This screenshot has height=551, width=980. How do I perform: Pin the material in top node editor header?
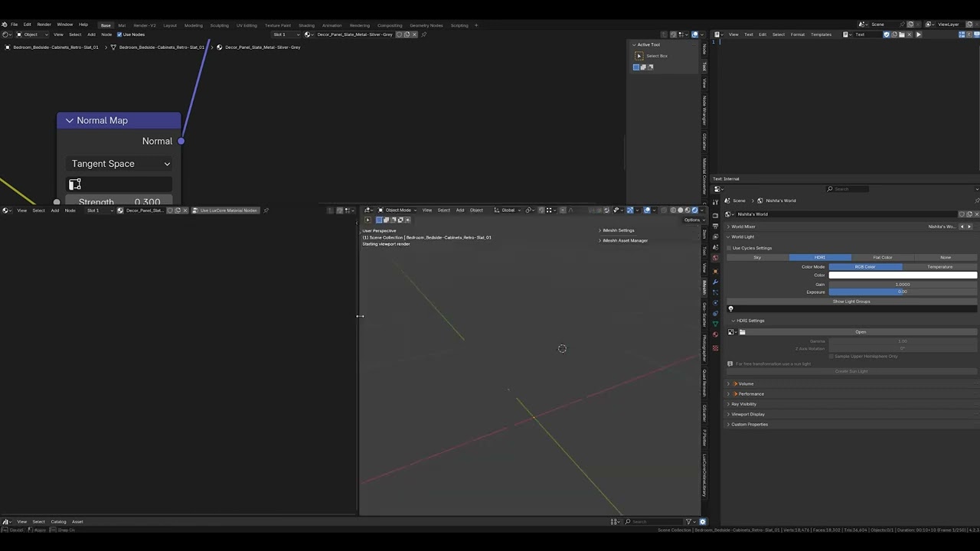(424, 34)
